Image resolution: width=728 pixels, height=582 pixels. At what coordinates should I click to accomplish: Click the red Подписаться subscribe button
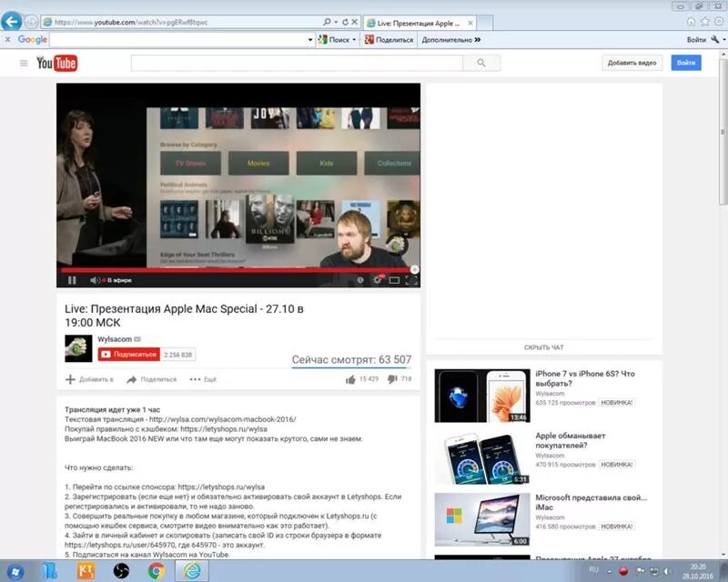[129, 354]
